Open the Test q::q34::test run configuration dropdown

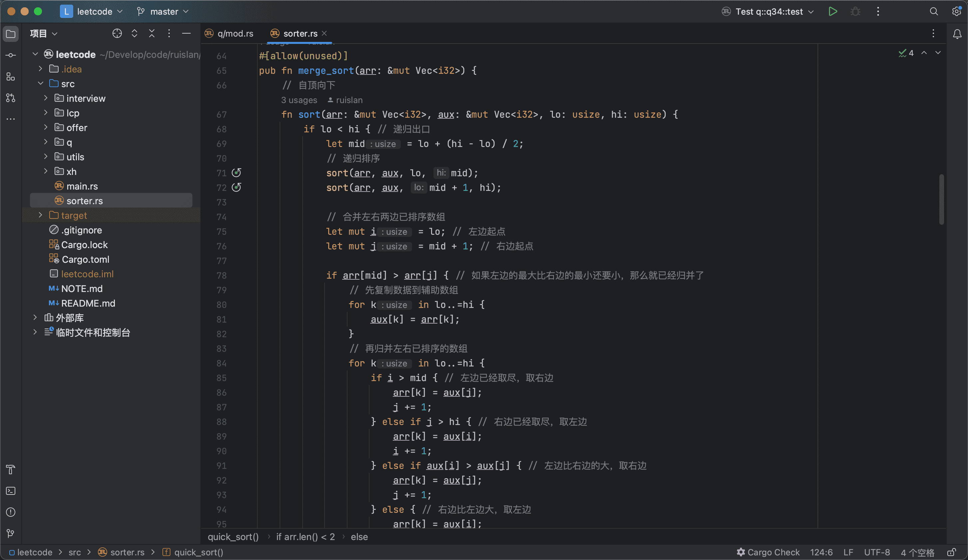coord(768,12)
